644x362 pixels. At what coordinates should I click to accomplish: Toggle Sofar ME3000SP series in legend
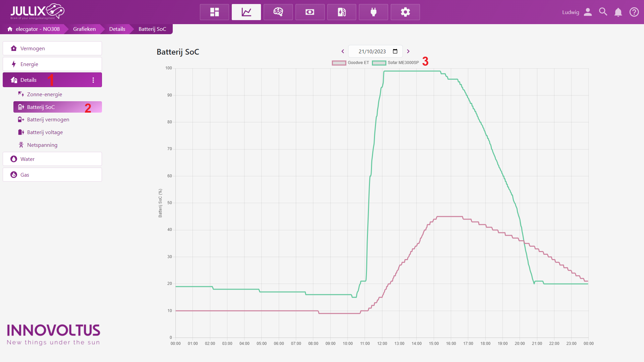[395, 63]
